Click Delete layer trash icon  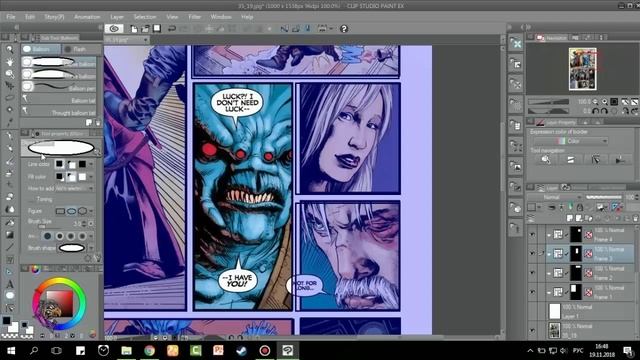(x=635, y=218)
